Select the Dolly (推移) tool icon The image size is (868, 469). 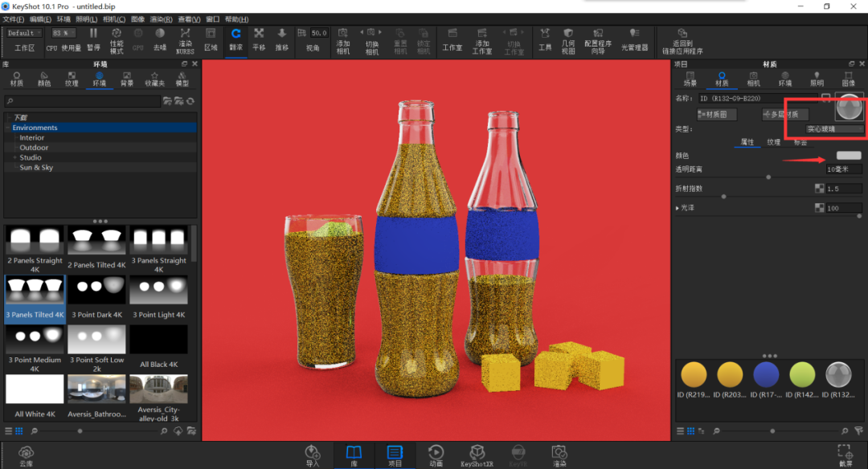pos(282,40)
